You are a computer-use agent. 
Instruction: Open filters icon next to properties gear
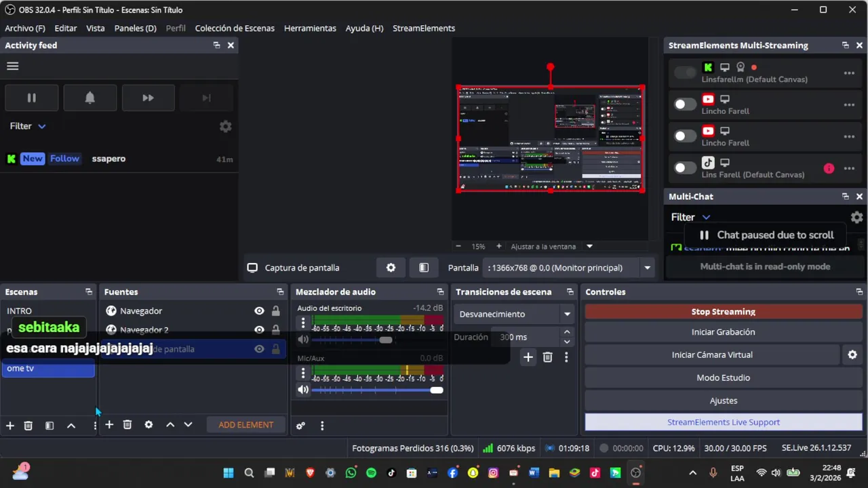[424, 268]
